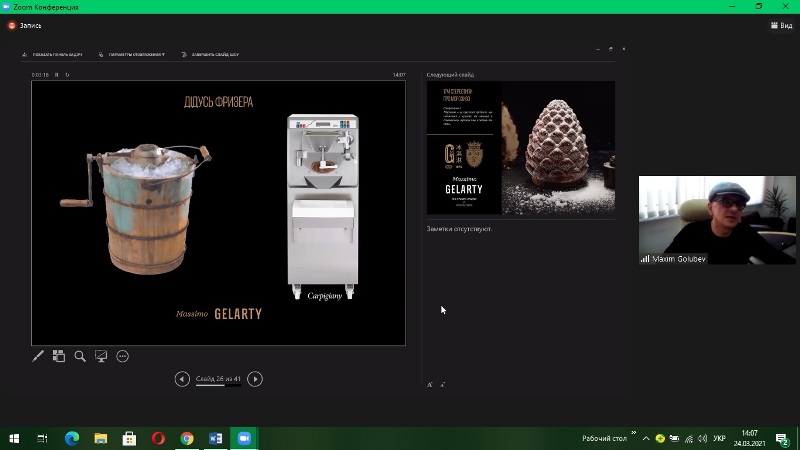The width and height of the screenshot is (800, 450).
Task: Minimize the presenter view window
Action: pyautogui.click(x=598, y=49)
